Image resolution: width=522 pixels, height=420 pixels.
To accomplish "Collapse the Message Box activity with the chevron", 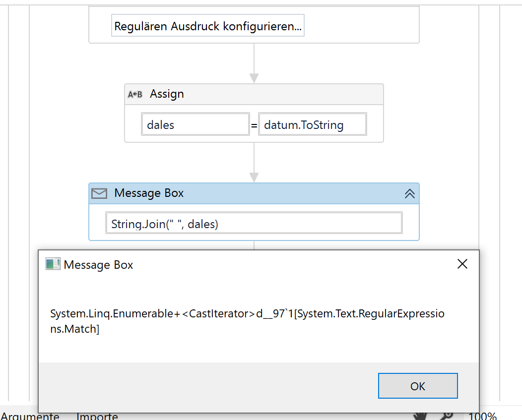I will [x=410, y=193].
